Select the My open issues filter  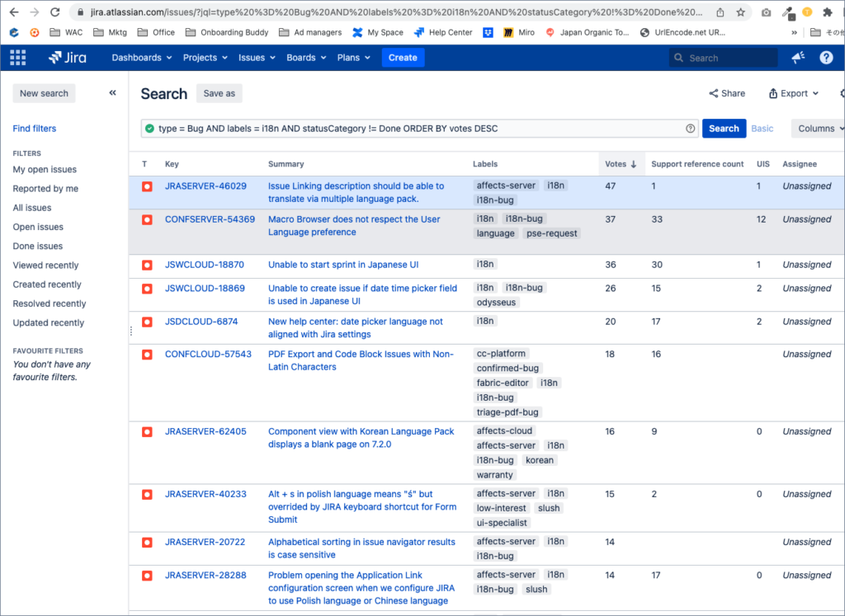tap(45, 169)
